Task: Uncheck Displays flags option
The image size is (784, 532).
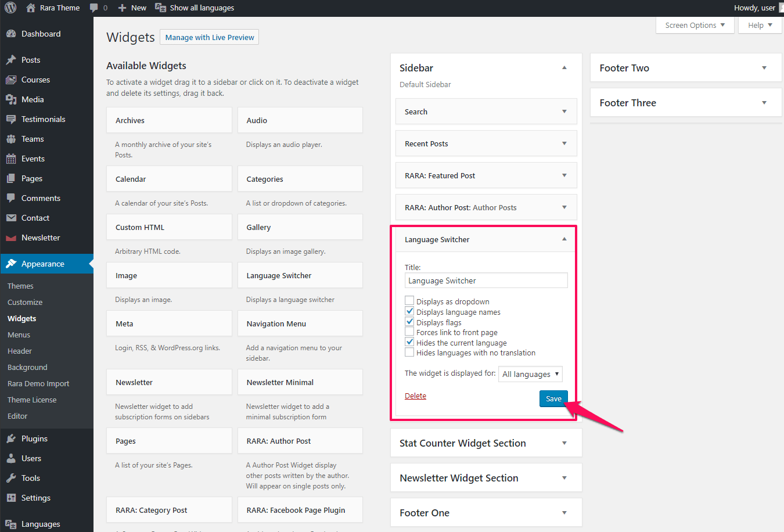Action: coord(409,322)
